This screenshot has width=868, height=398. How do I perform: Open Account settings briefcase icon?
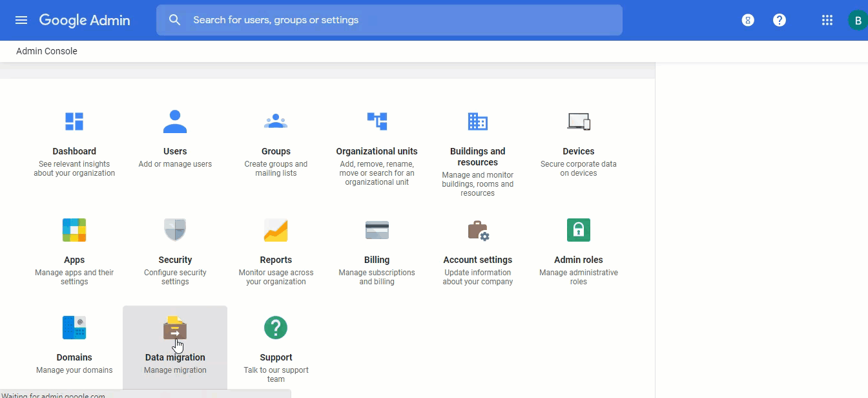[478, 230]
